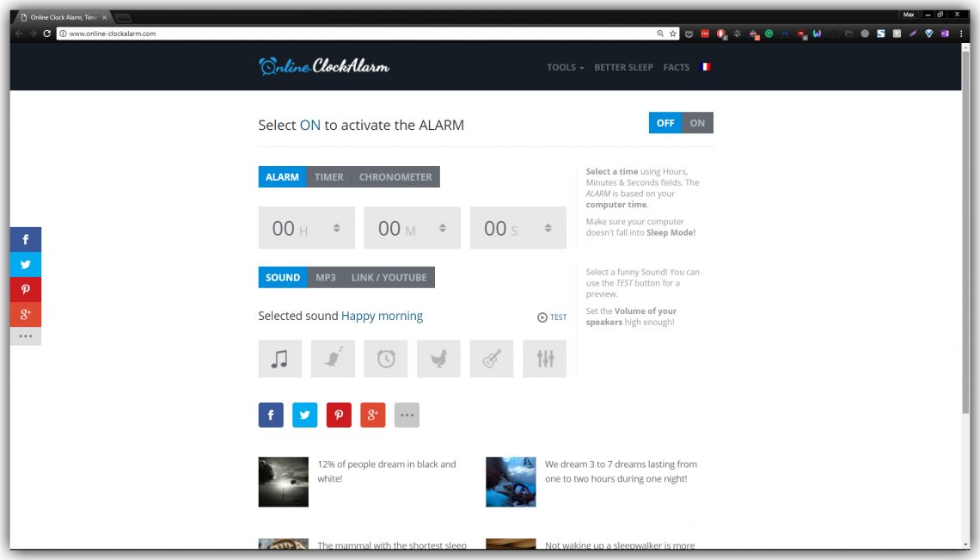Select the music note sound icon
Image resolution: width=980 pixels, height=560 pixels.
279,359
